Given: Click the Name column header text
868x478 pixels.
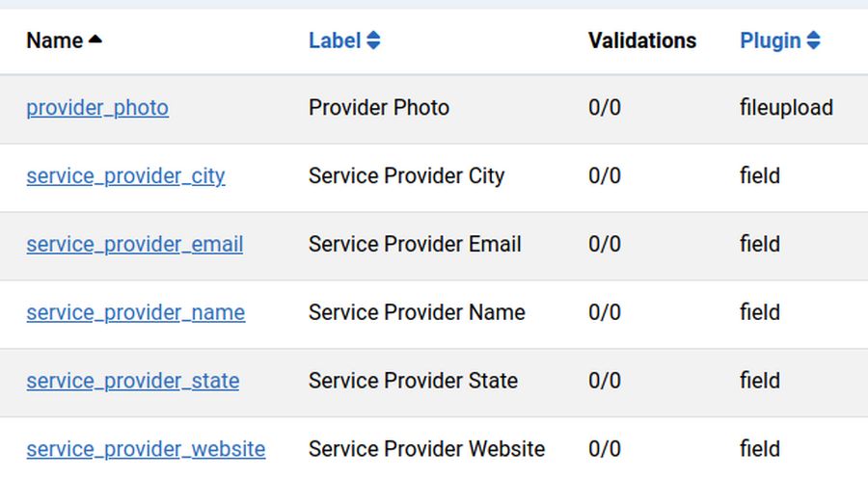Looking at the screenshot, I should (54, 40).
